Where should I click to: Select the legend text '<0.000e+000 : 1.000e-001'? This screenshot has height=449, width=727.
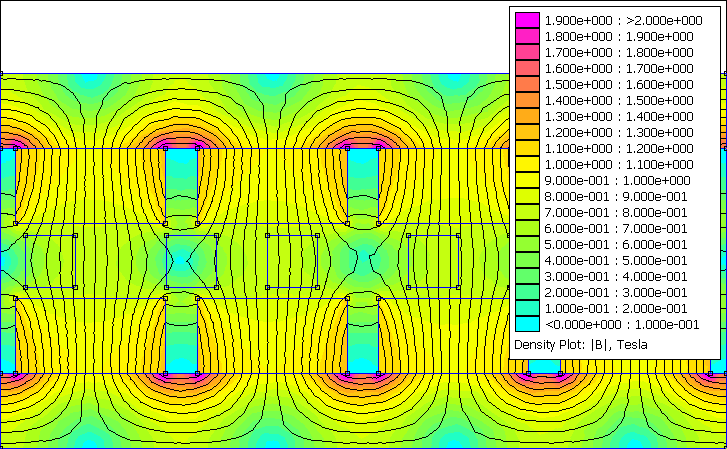[622, 324]
